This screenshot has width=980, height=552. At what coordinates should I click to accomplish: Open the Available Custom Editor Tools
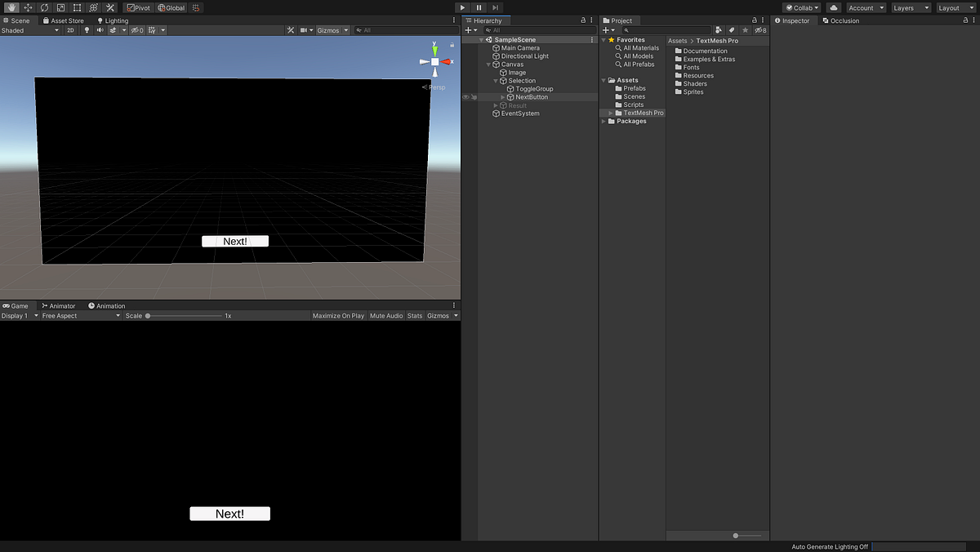pyautogui.click(x=109, y=7)
